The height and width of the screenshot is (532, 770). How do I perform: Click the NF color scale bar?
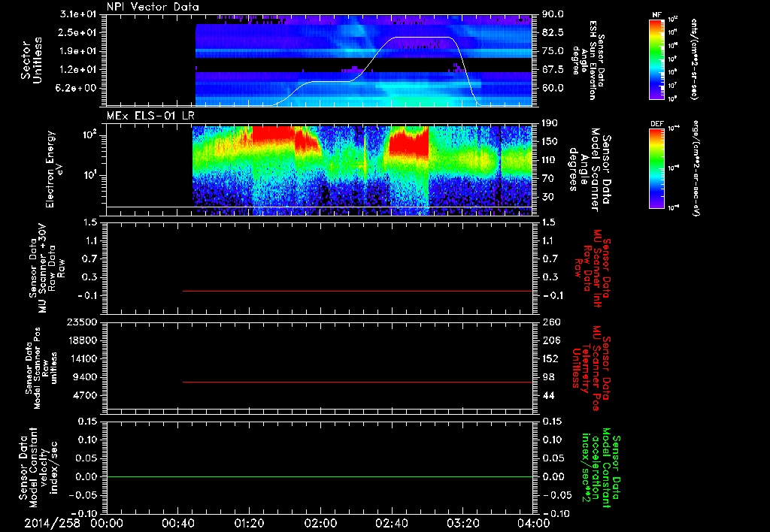[x=657, y=59]
